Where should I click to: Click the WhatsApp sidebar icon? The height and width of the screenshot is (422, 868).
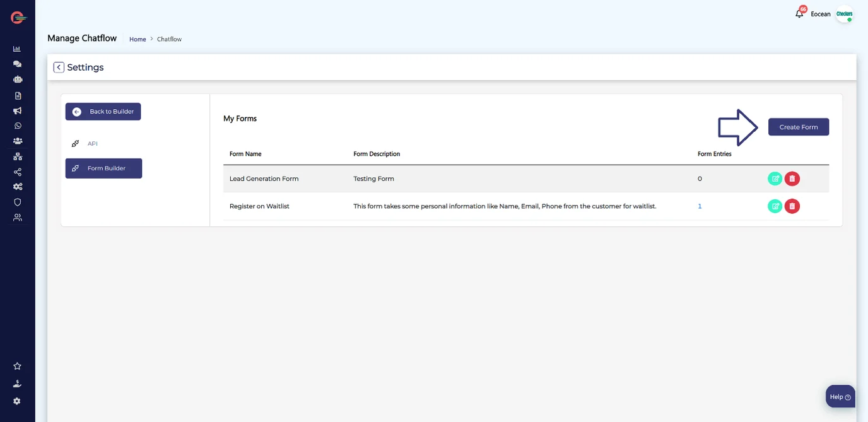click(17, 126)
